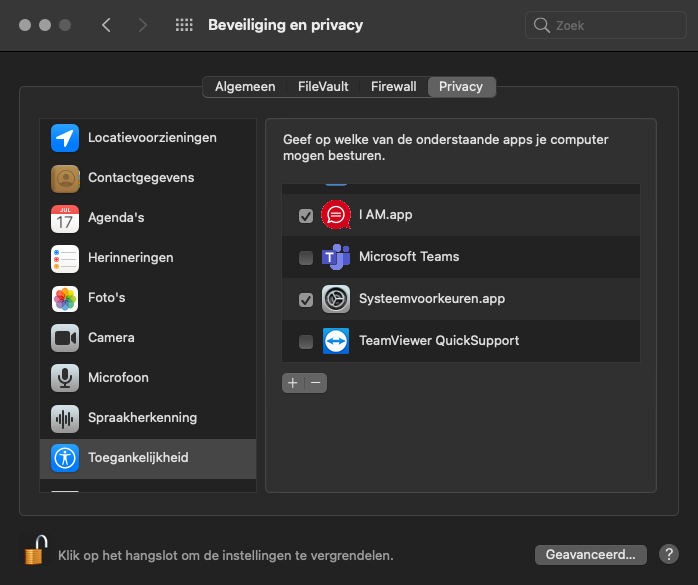The image size is (698, 585).
Task: Open help with the question mark button
Action: [669, 554]
